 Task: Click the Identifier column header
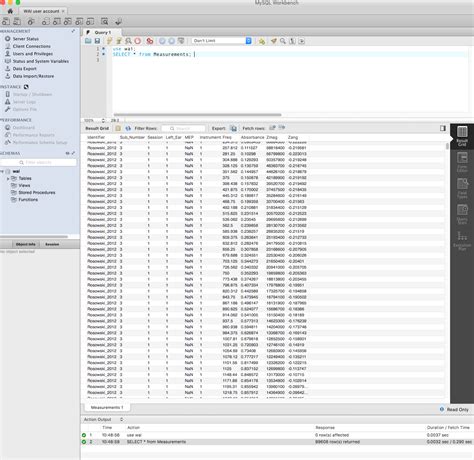pos(96,137)
